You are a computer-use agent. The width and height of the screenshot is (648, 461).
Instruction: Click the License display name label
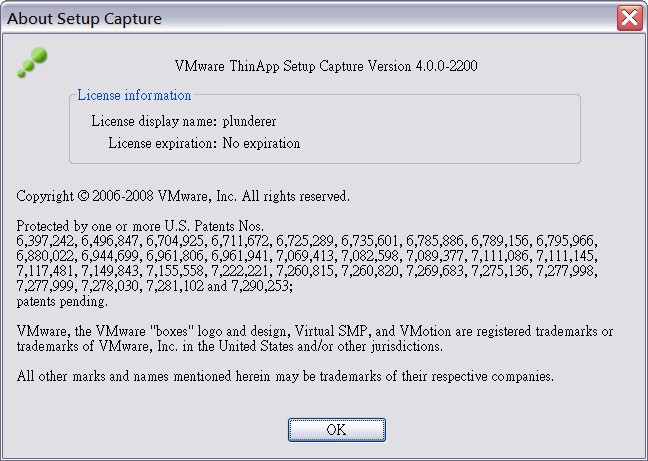(154, 121)
